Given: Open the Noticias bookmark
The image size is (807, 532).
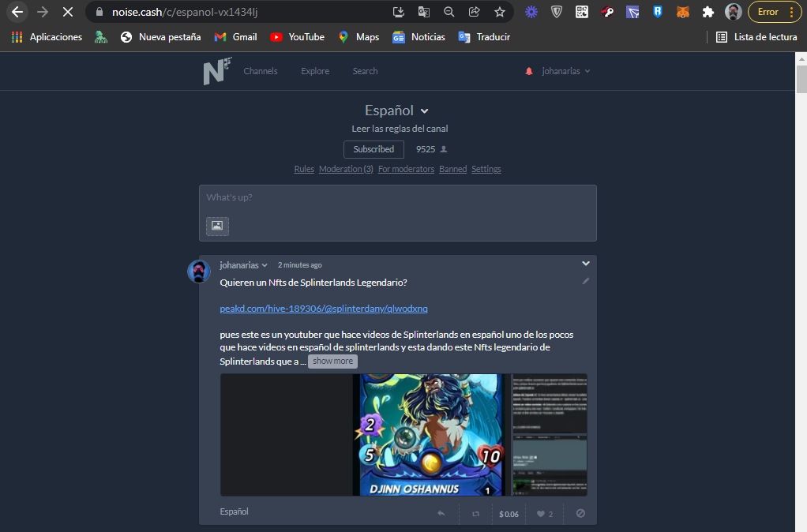Looking at the screenshot, I should coord(419,37).
